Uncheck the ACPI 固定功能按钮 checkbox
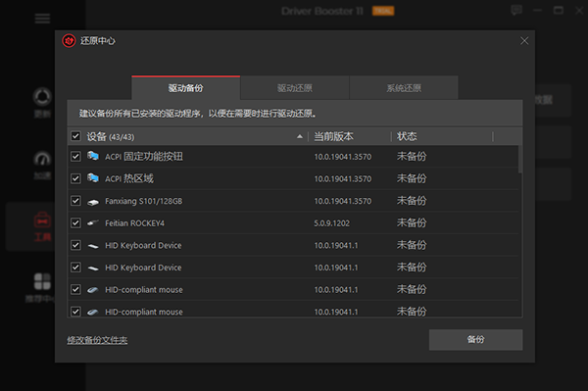588x391 pixels. 75,157
